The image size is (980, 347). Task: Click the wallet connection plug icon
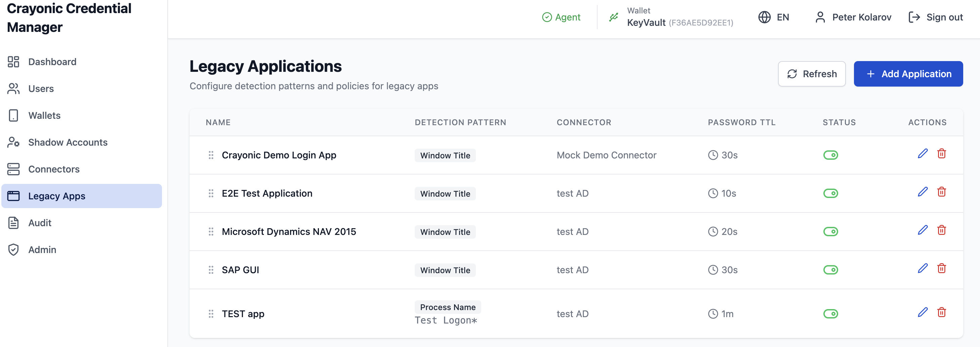613,17
